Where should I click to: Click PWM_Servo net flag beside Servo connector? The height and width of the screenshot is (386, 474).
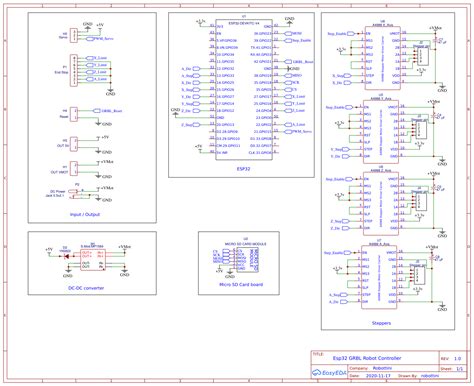(x=99, y=39)
